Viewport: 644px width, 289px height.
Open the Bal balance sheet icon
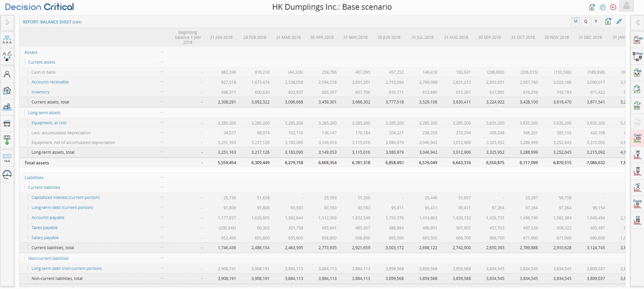tap(638, 73)
